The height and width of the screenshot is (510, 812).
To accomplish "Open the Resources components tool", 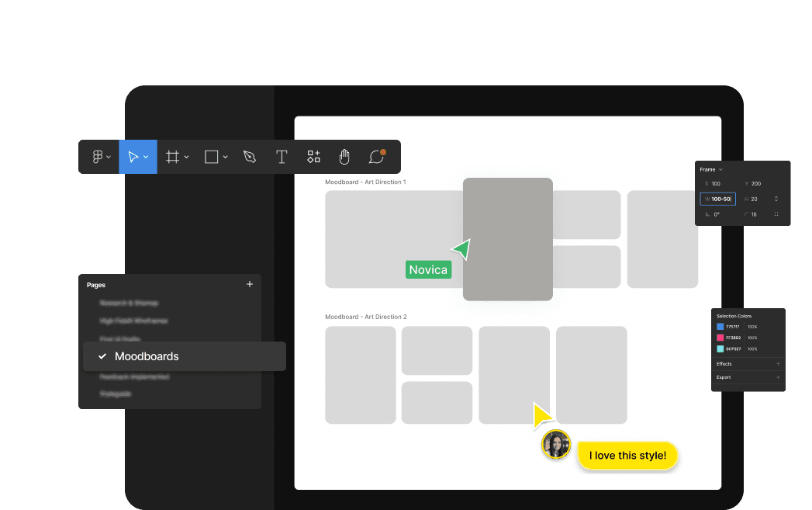I will (x=313, y=157).
